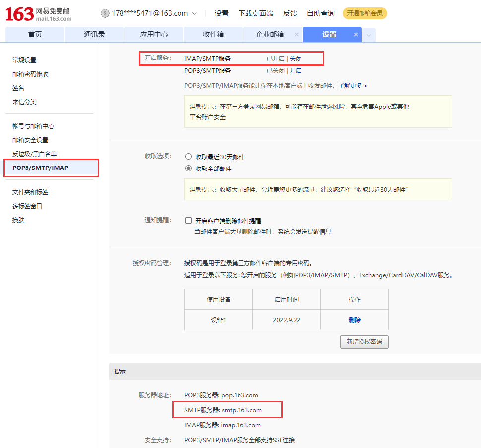Select the 设置 tab
The width and height of the screenshot is (481, 448).
coord(329,34)
